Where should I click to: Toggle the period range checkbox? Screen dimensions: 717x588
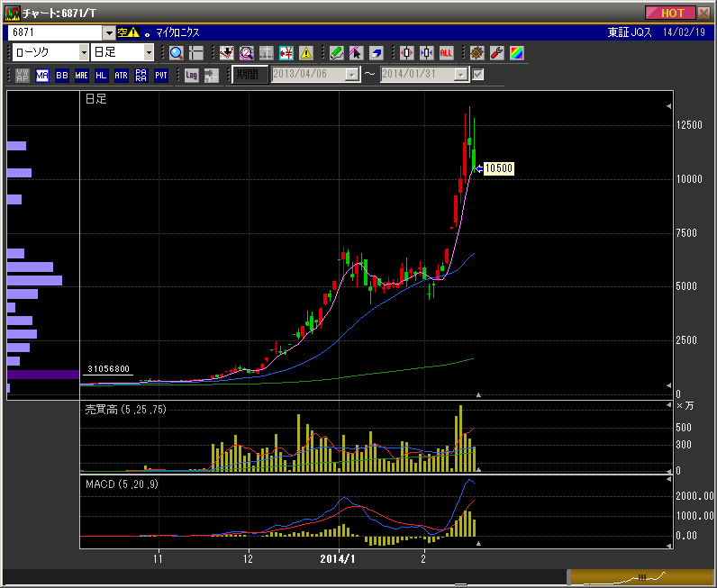478,75
